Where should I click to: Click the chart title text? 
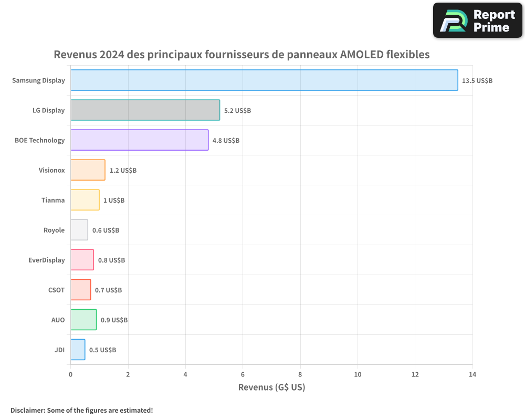[241, 55]
